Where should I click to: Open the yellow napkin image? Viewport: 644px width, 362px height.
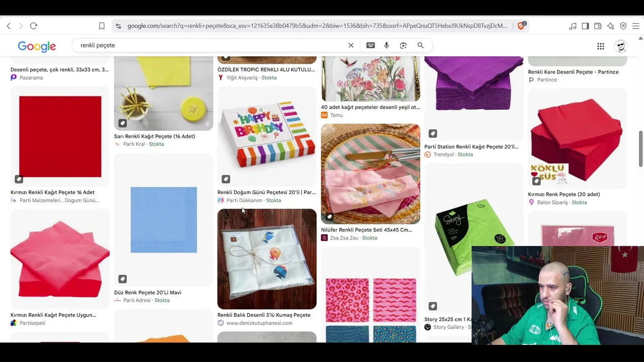point(164,94)
